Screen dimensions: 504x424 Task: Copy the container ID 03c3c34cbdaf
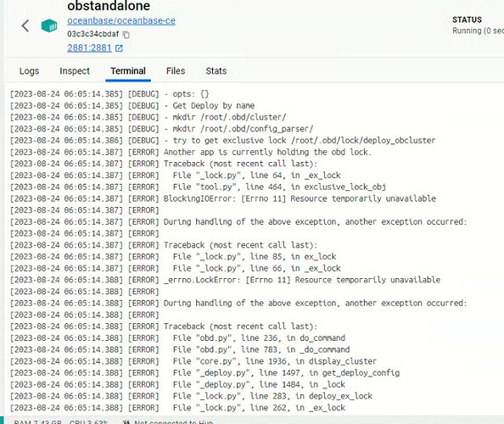click(x=126, y=35)
